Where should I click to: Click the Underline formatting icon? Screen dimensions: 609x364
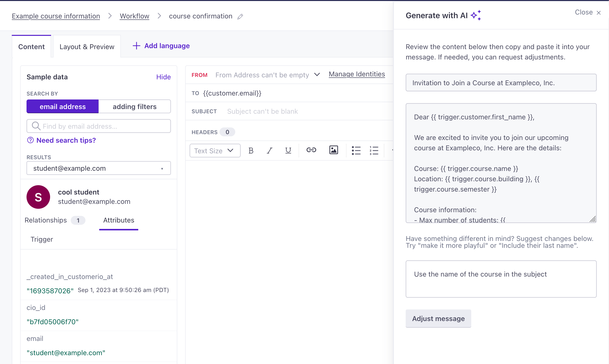[x=288, y=151]
